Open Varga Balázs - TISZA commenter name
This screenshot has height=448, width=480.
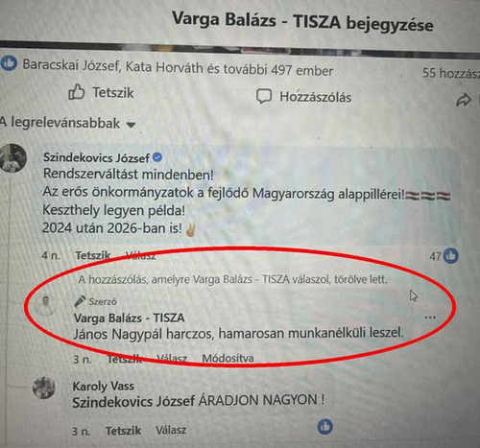(130, 318)
